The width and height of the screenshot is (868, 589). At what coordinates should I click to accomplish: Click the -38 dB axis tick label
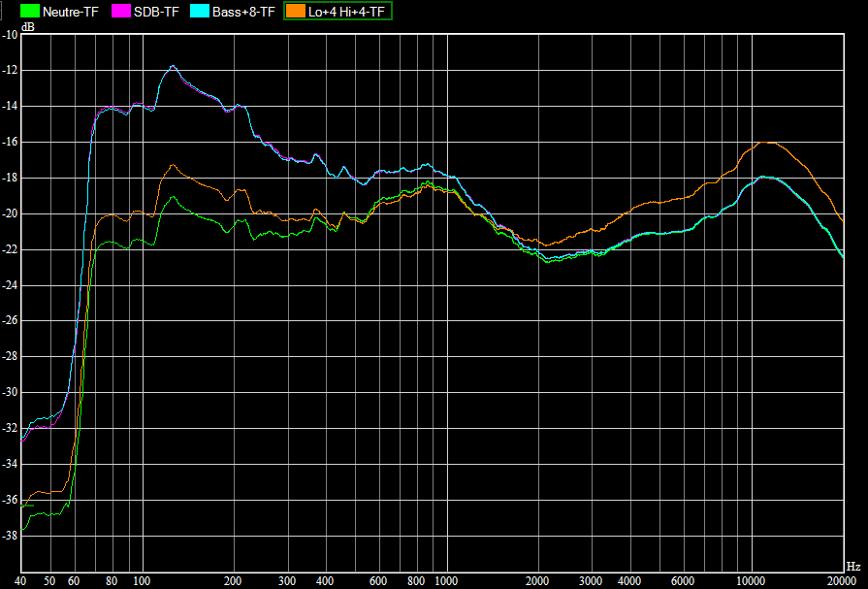[10, 536]
